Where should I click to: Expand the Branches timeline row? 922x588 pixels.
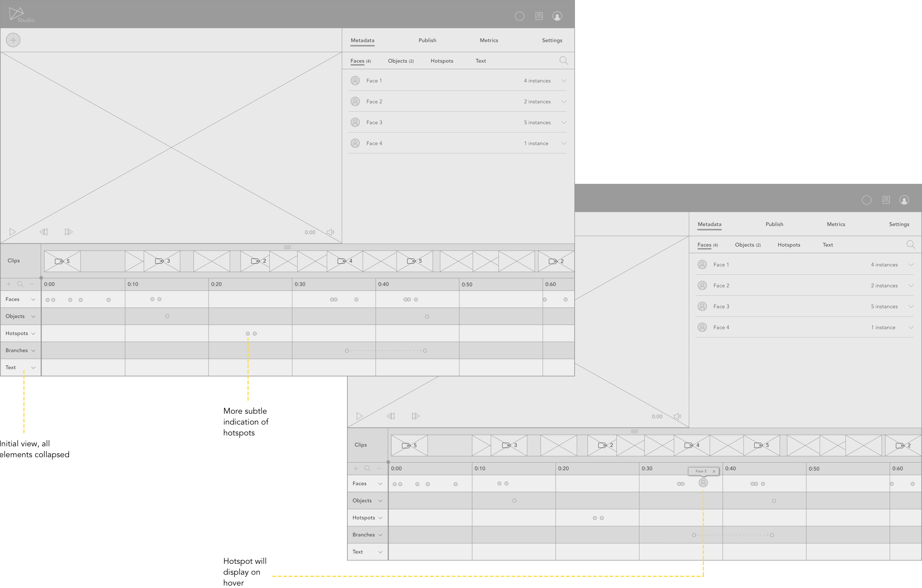(x=33, y=351)
